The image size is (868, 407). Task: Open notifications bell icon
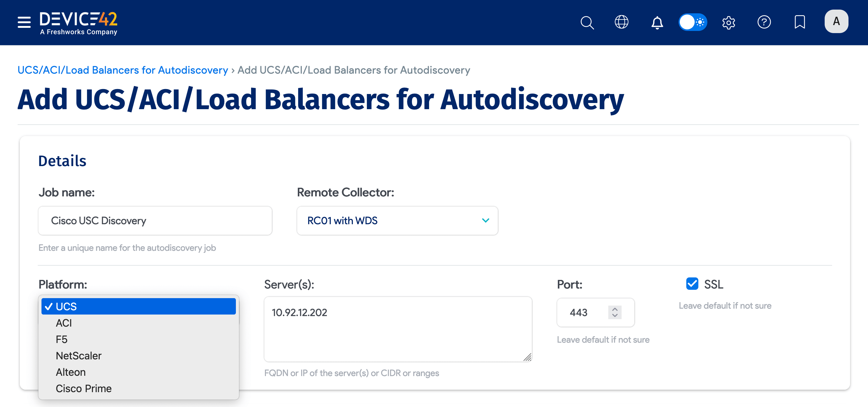click(657, 23)
